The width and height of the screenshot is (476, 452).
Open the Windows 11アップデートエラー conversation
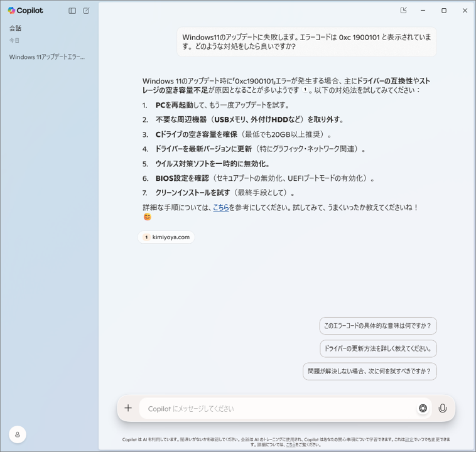[x=47, y=57]
